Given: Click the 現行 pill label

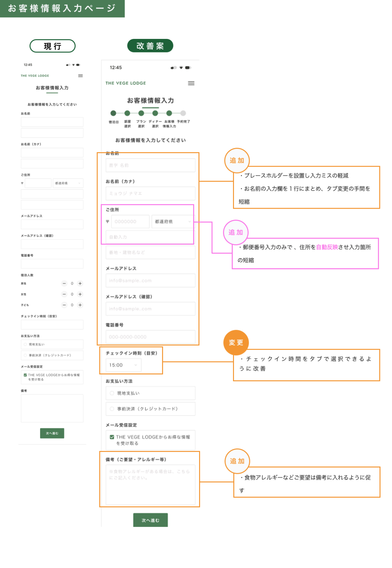Looking at the screenshot, I should [52, 46].
